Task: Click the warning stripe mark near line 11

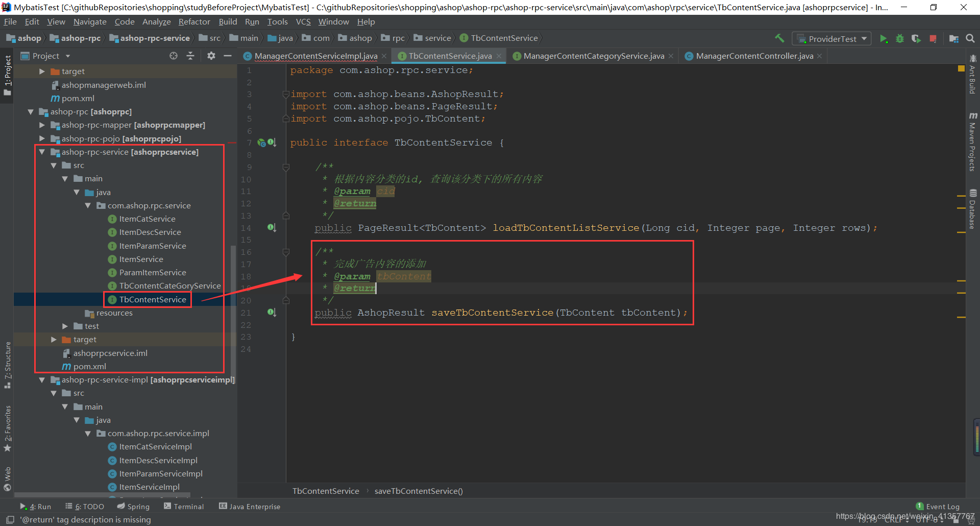Action: click(x=961, y=196)
